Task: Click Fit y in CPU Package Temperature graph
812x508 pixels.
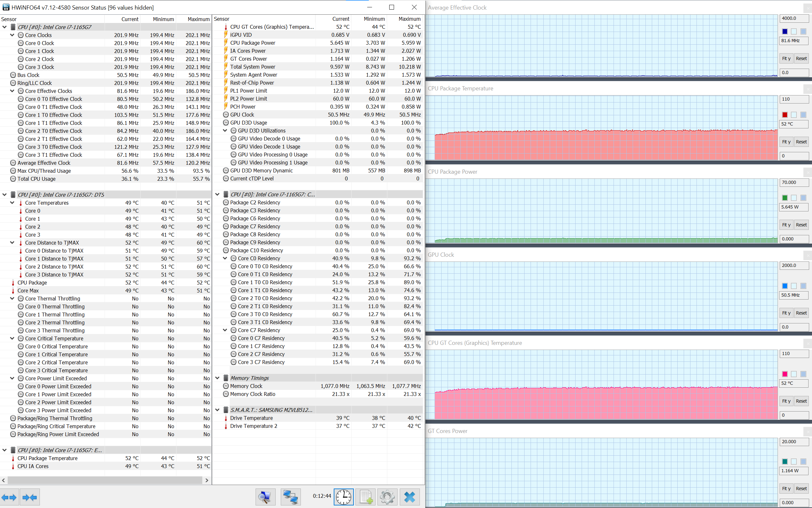Action: (x=786, y=142)
